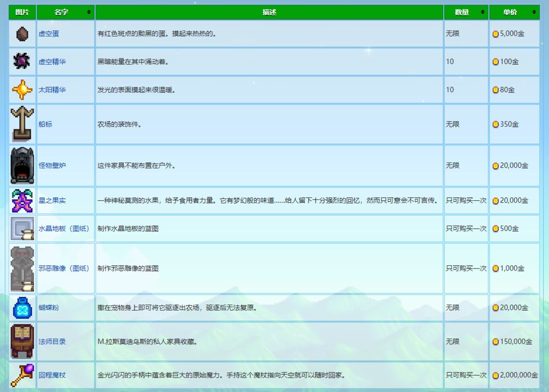Click the quantity 10 in 太阳精华 row
This screenshot has height=392, width=549.
450,89
